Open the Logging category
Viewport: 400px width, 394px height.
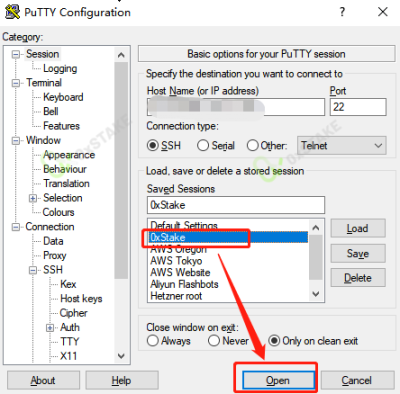(60, 68)
